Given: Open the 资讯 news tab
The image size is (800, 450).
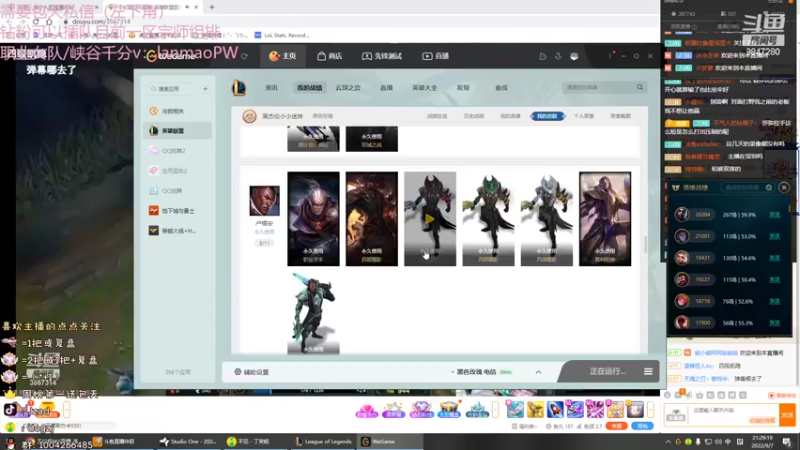Looking at the screenshot, I should (x=271, y=88).
